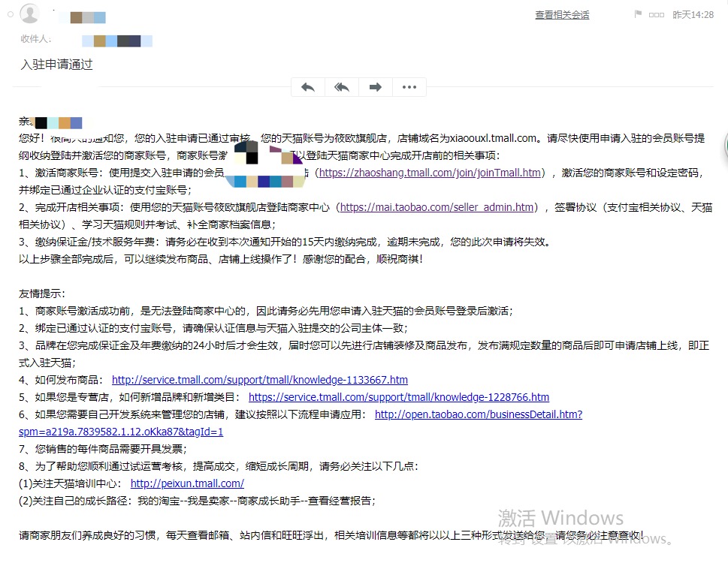Image resolution: width=728 pixels, height=563 pixels.
Task: Open the open.taobao.com businessDetail link
Action: 479,414
